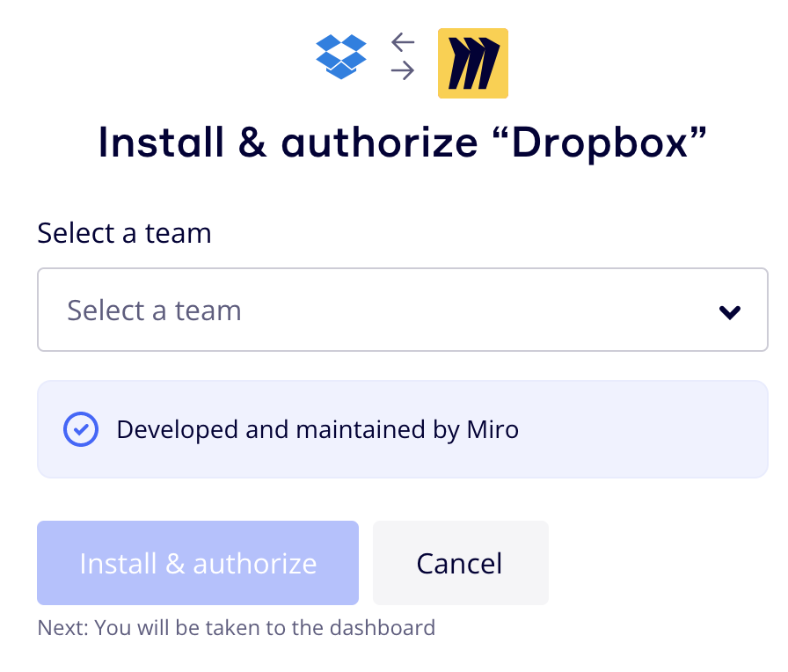Click the word 'Miro' in the banner
This screenshot has width=788, height=672.
pyautogui.click(x=490, y=429)
